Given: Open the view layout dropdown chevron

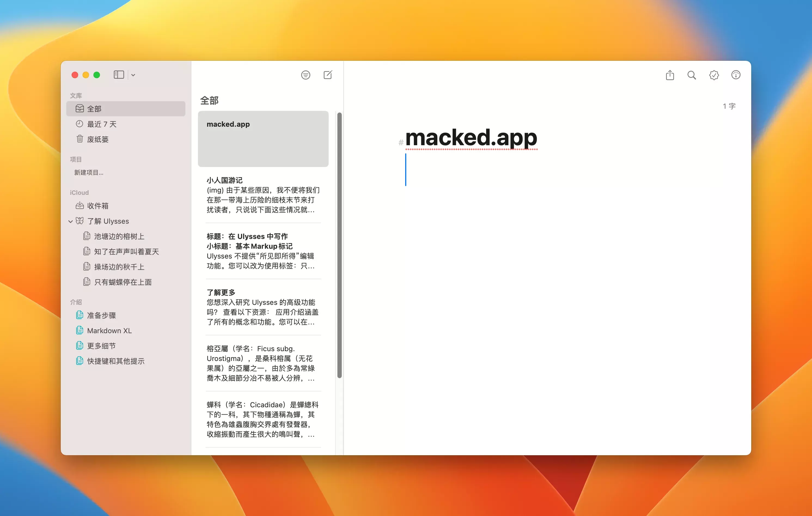Looking at the screenshot, I should coord(133,75).
